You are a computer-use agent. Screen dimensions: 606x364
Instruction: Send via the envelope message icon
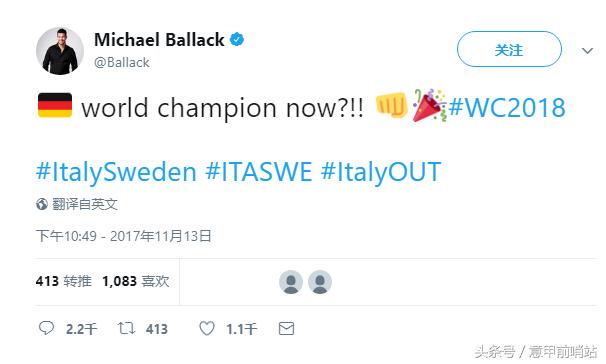[x=286, y=328]
